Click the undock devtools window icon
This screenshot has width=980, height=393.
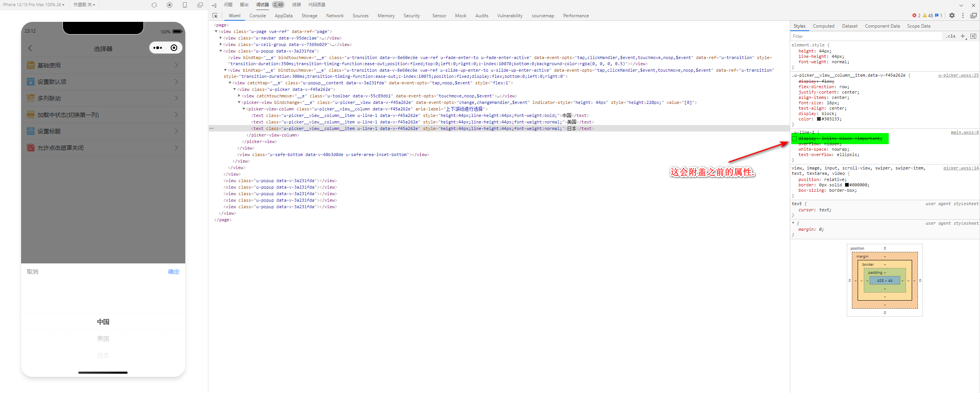973,16
